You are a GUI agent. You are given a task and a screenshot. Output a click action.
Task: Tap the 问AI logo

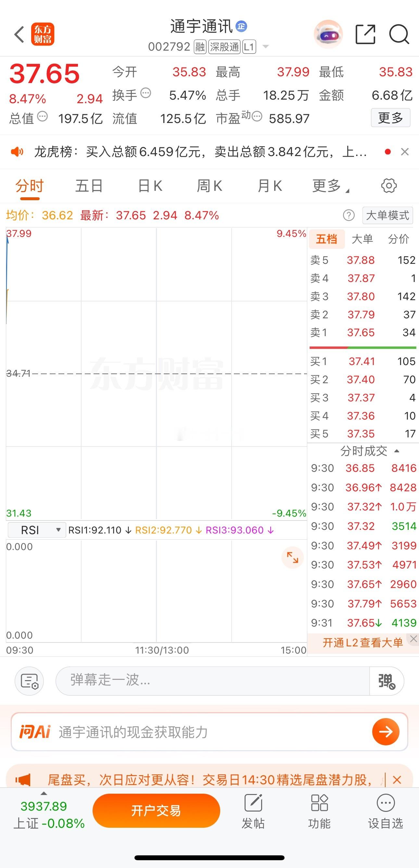point(35,731)
